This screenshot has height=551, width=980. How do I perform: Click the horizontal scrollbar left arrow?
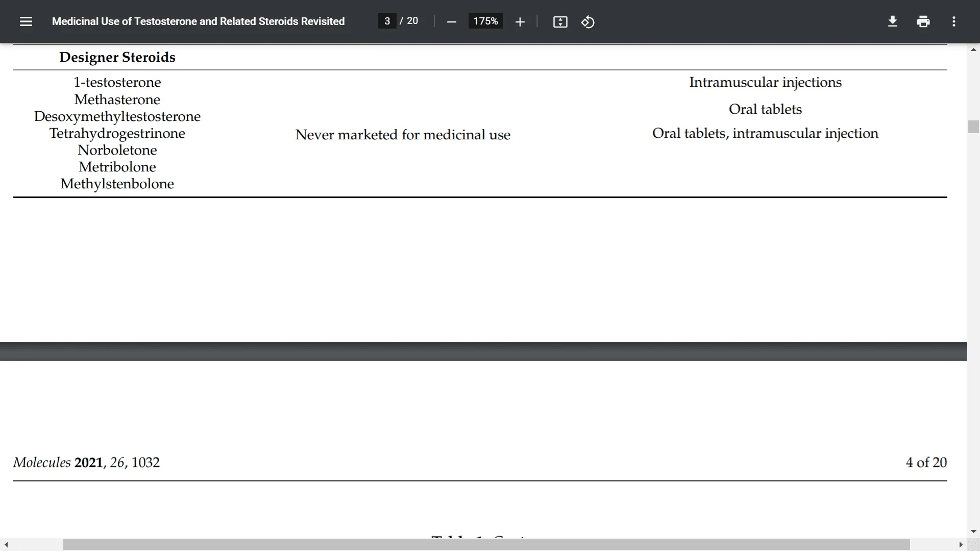click(6, 545)
